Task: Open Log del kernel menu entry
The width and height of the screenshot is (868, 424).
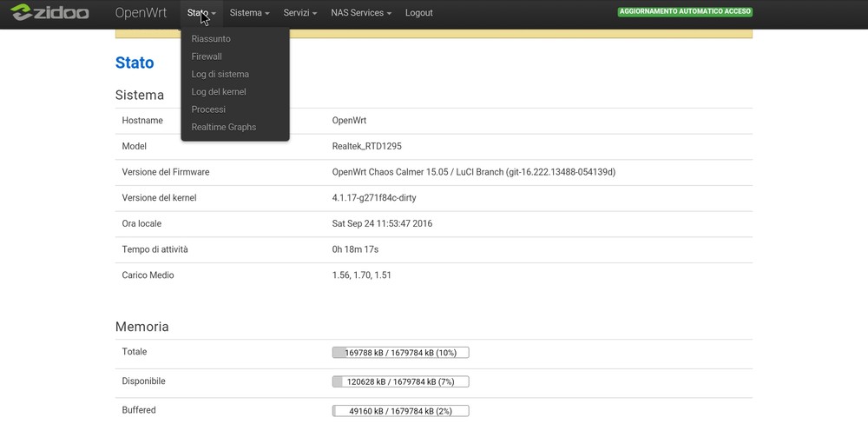Action: [219, 92]
